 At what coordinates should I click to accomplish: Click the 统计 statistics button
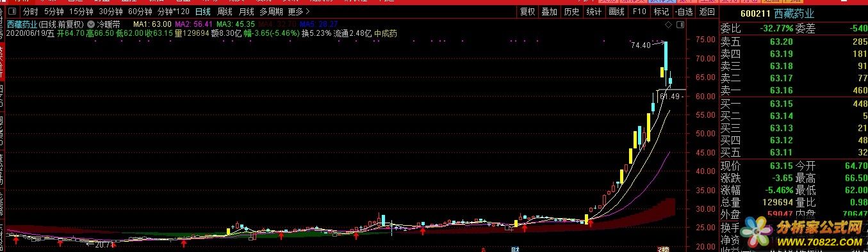tap(594, 12)
